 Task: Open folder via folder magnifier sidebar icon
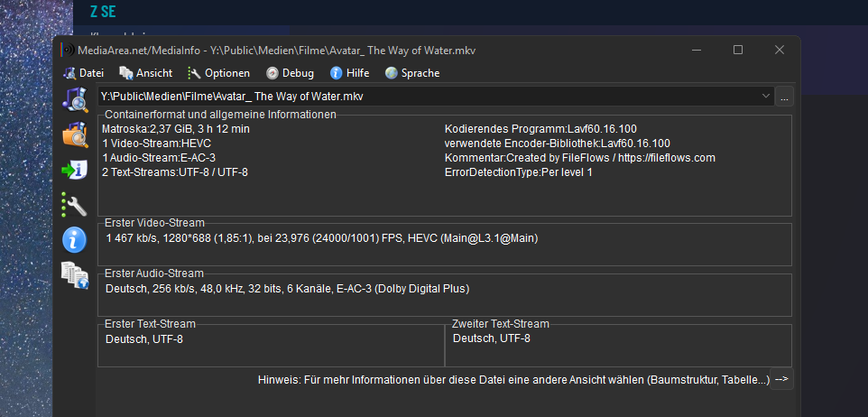coord(75,134)
